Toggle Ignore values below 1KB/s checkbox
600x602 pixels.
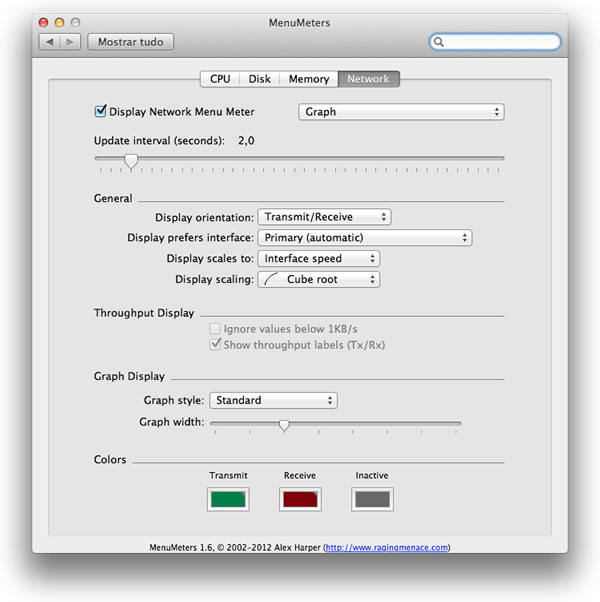[x=215, y=329]
